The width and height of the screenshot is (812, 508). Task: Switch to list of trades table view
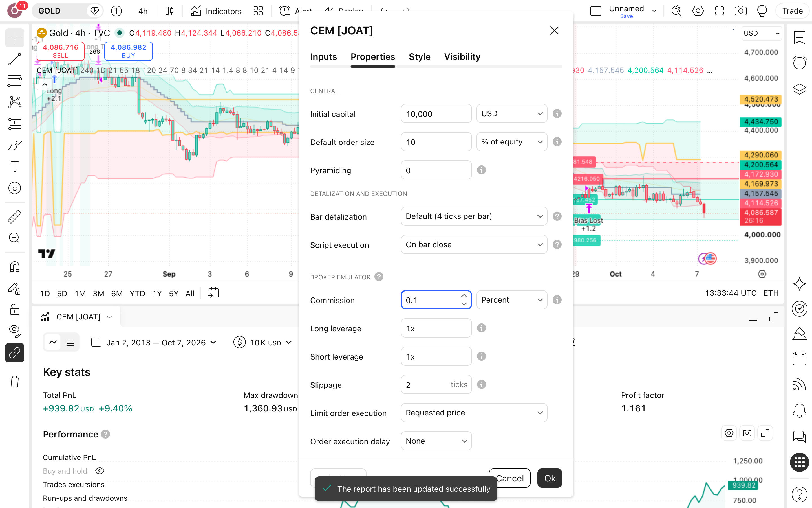click(70, 342)
